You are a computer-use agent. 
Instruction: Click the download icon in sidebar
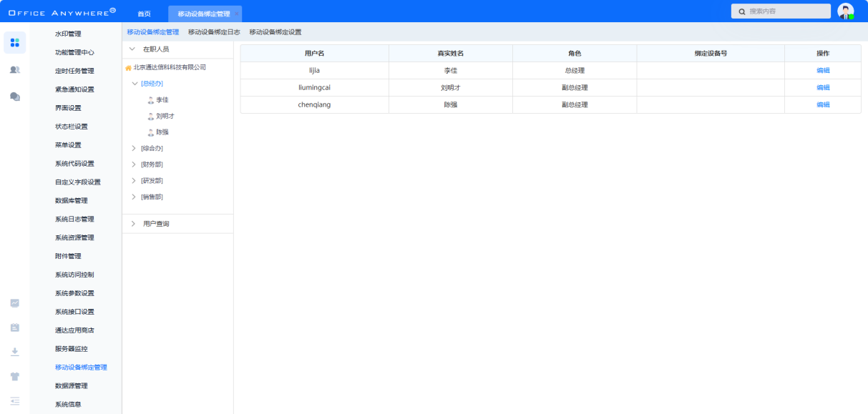[x=14, y=352]
